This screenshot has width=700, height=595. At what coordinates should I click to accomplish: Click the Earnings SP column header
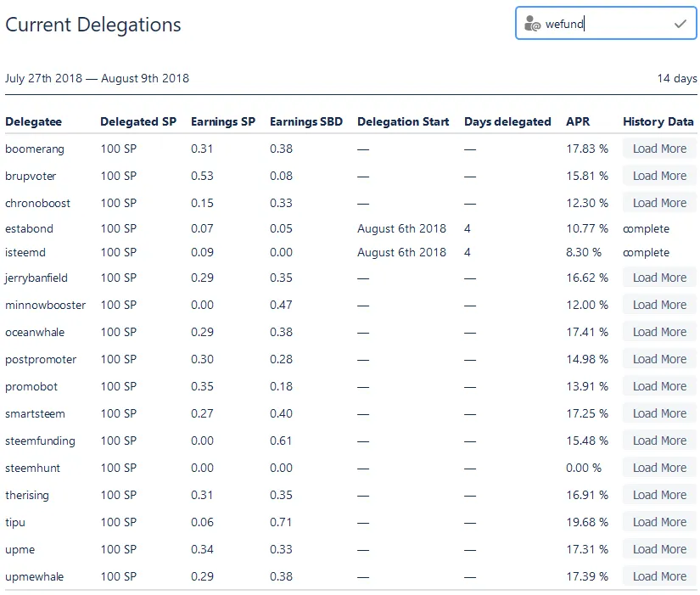[x=223, y=121]
